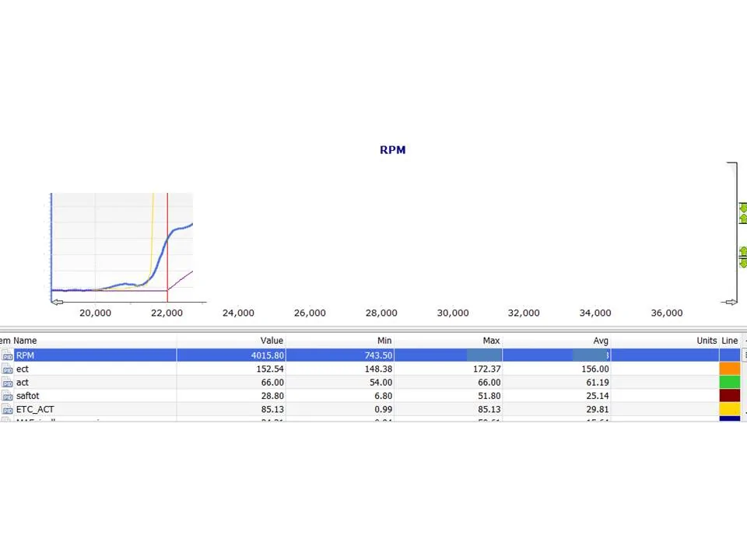The height and width of the screenshot is (560, 747).
Task: Click the ect max 172.37
Action: pos(487,369)
